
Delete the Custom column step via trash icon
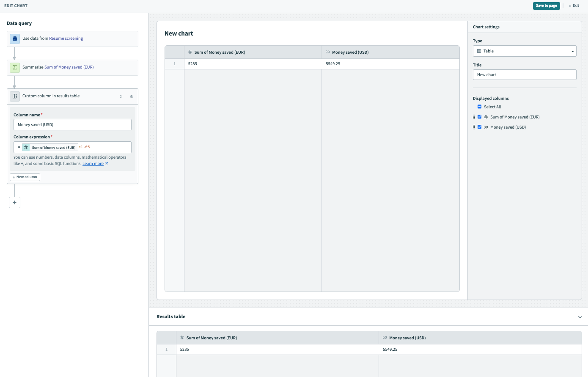(132, 96)
